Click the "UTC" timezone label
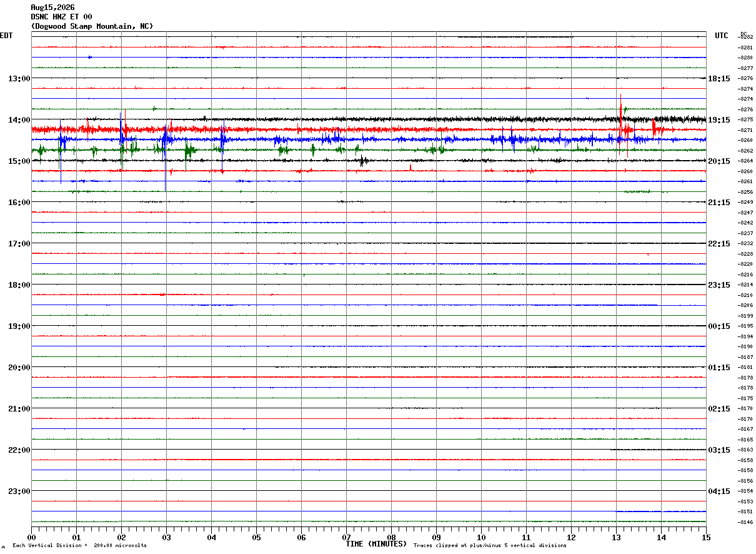 tap(722, 36)
